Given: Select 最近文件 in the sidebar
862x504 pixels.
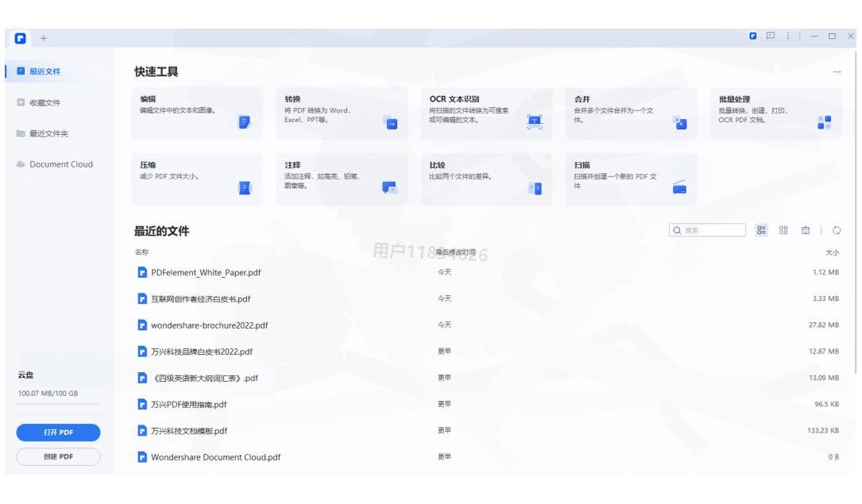Looking at the screenshot, I should click(60, 71).
